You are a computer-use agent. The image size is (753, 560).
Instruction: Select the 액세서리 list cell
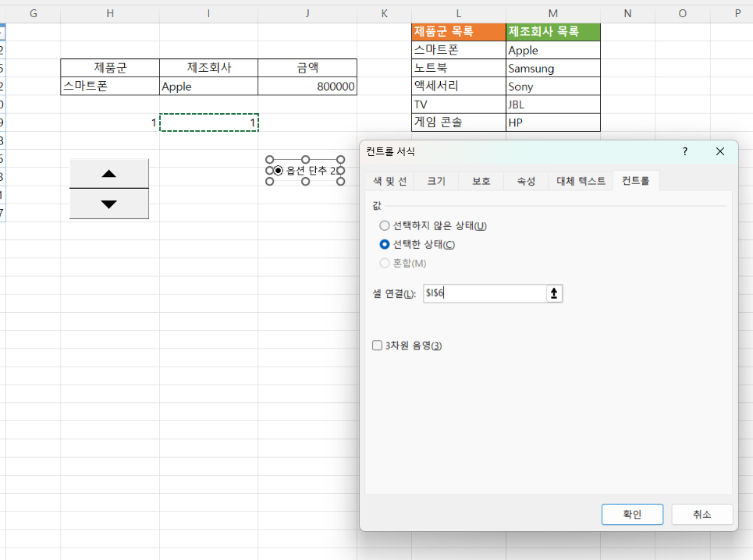(x=459, y=87)
